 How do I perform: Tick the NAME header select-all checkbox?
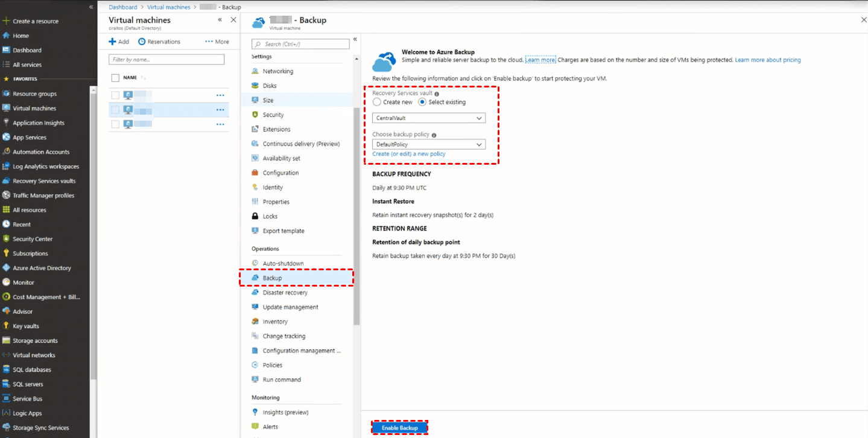[115, 78]
